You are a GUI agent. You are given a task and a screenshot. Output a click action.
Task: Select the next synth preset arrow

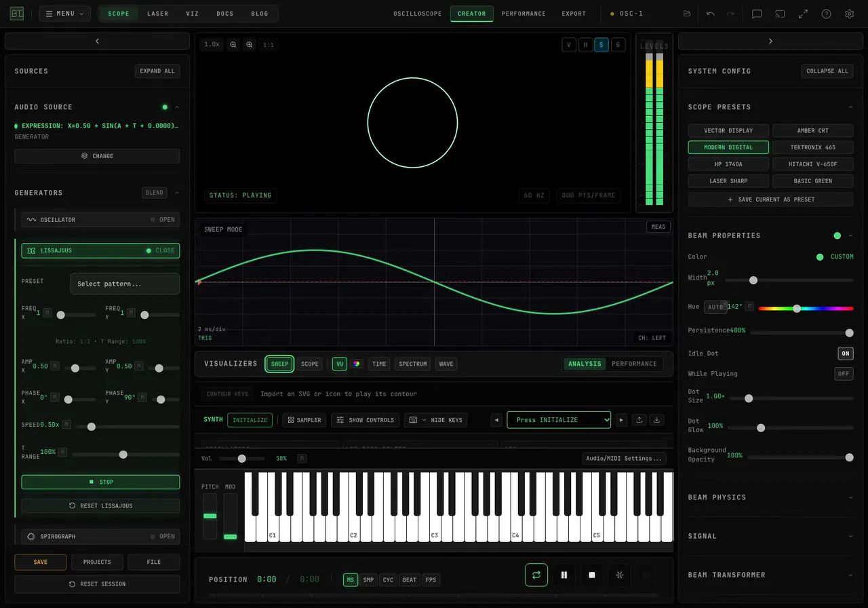click(621, 420)
